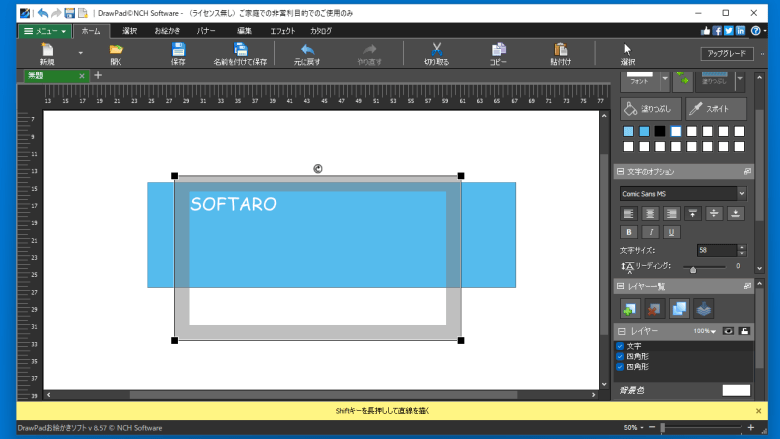780x439 pixels.
Task: Click the add new layer icon
Action: [630, 309]
